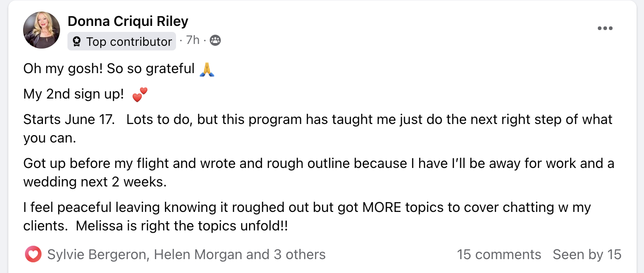Click the "My 2nd sign up!" text

coord(73,94)
